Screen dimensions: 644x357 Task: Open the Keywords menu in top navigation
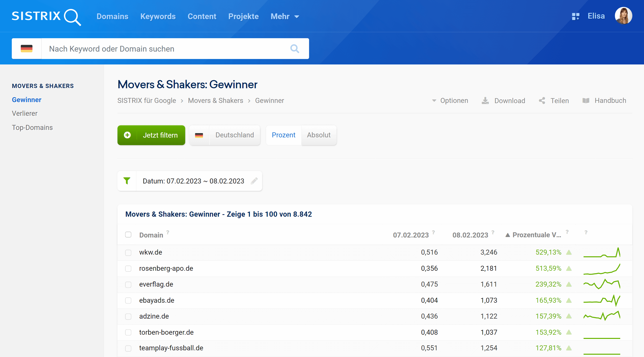coord(158,17)
